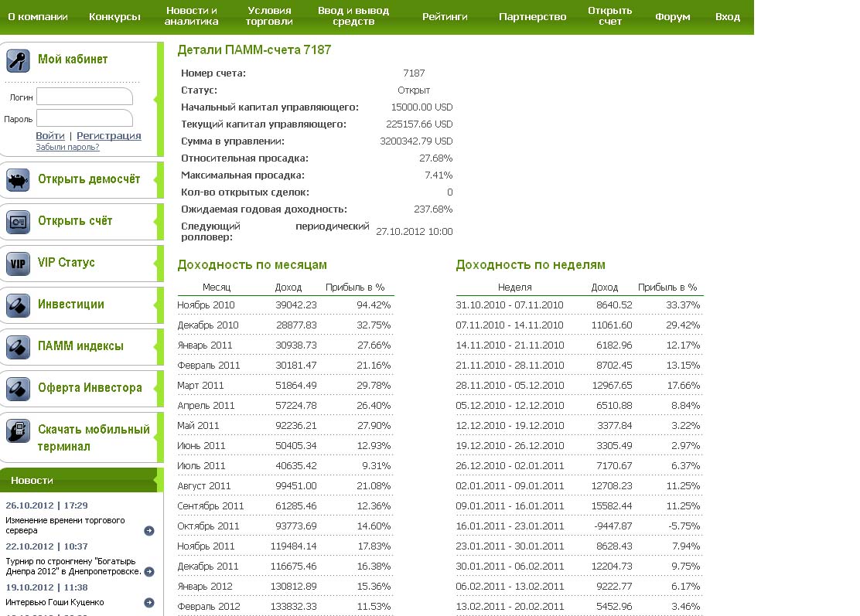
Task: Click Открыть счет in top navigation
Action: [610, 16]
